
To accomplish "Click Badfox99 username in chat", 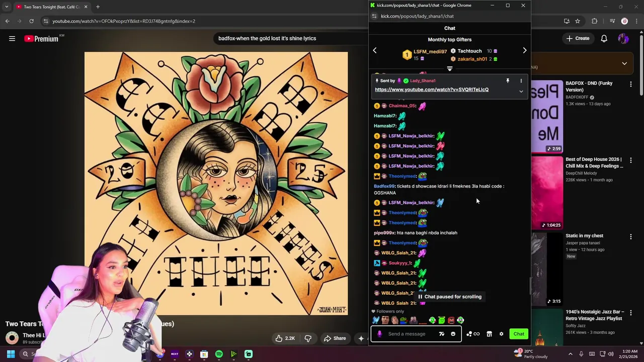I will pos(384,186).
